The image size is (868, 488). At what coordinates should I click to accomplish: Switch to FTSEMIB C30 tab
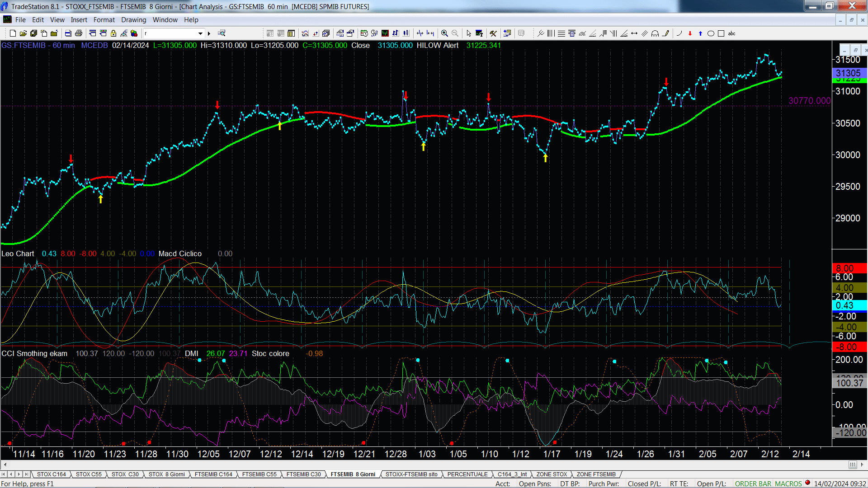tap(303, 474)
